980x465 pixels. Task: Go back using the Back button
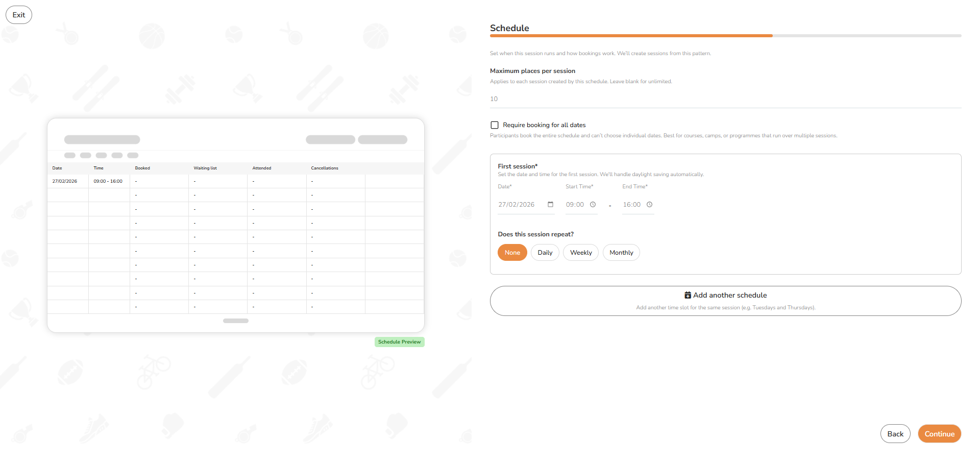[895, 434]
